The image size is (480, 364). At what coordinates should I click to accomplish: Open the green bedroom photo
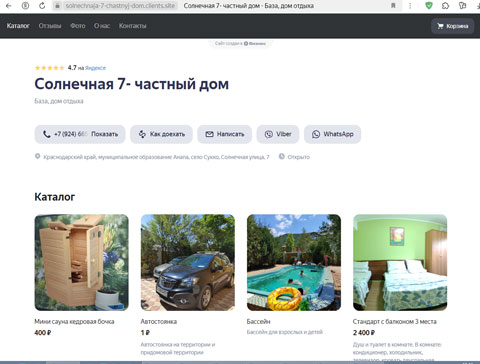tap(400, 263)
